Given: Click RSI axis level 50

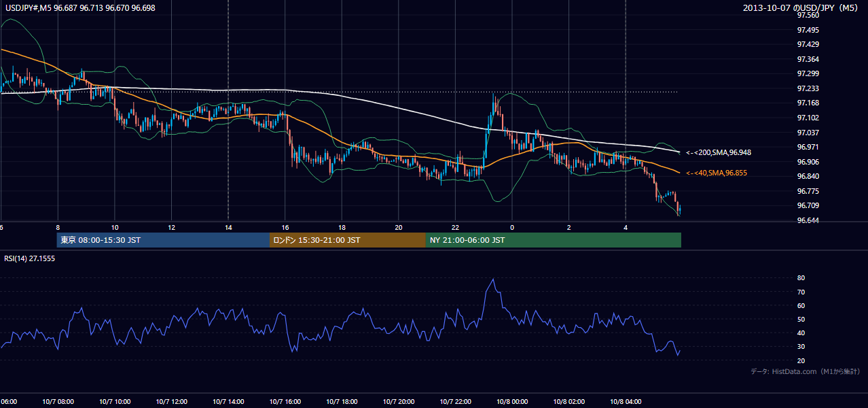Looking at the screenshot, I should (801, 319).
